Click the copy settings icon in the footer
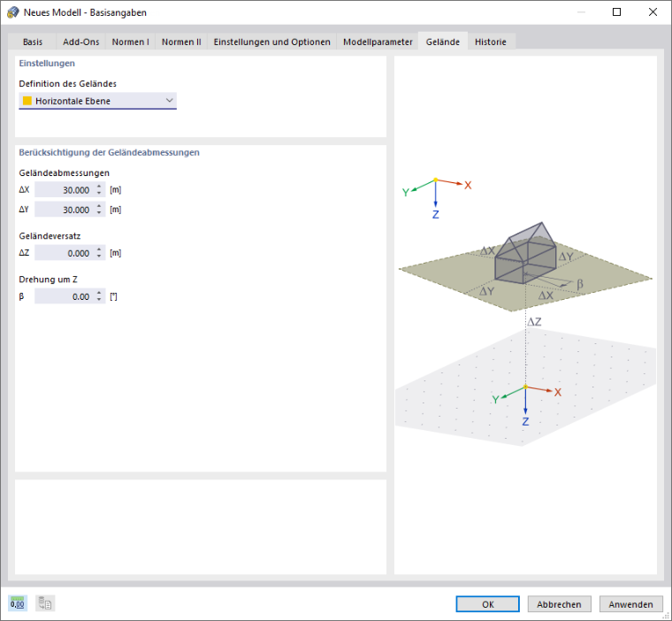 [x=45, y=603]
